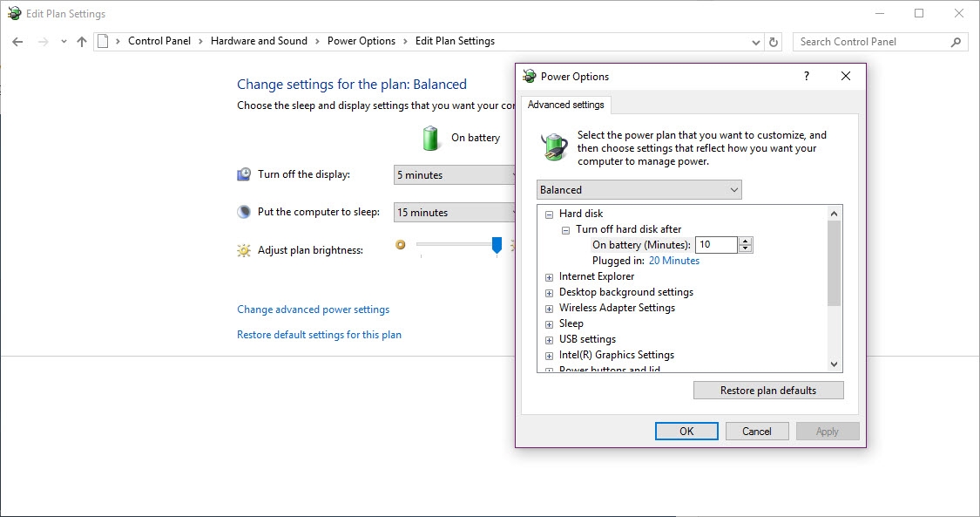Select the Advanced settings tab
The image size is (980, 517).
(565, 105)
